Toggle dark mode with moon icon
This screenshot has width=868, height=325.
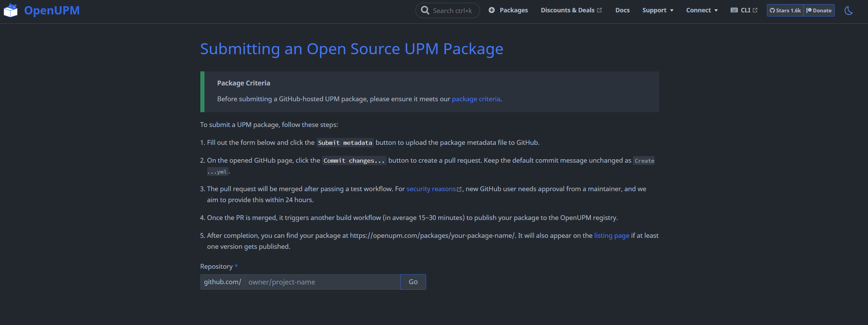[848, 11]
